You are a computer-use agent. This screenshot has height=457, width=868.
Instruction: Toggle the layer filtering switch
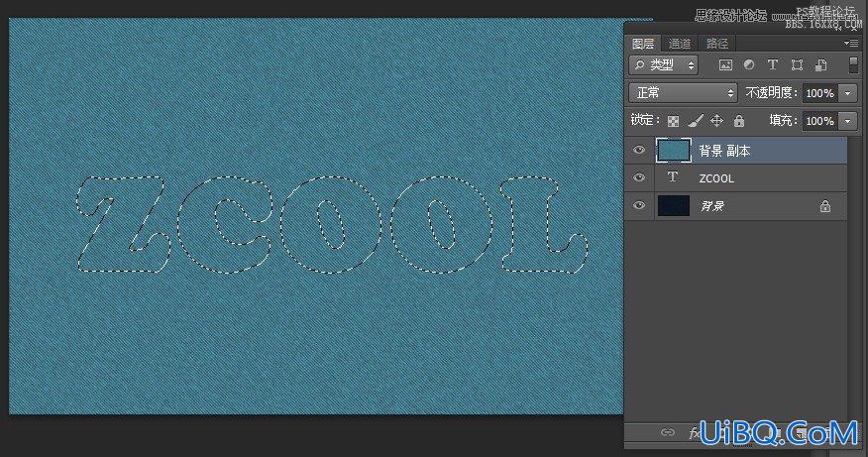[853, 64]
